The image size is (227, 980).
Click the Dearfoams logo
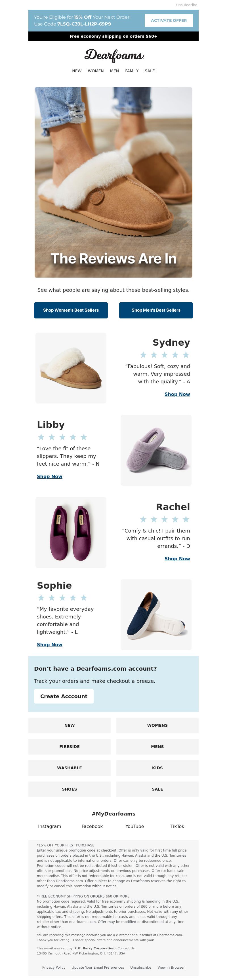coord(114,56)
